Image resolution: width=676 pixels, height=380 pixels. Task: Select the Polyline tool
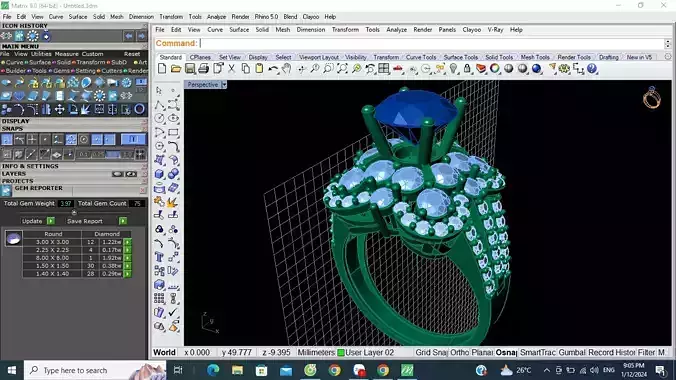pyautogui.click(x=159, y=104)
